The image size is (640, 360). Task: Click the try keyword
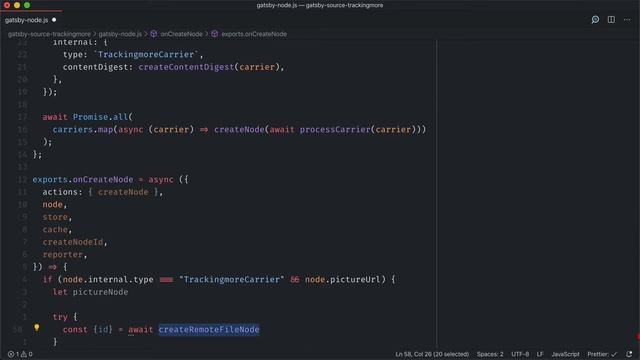click(x=60, y=317)
